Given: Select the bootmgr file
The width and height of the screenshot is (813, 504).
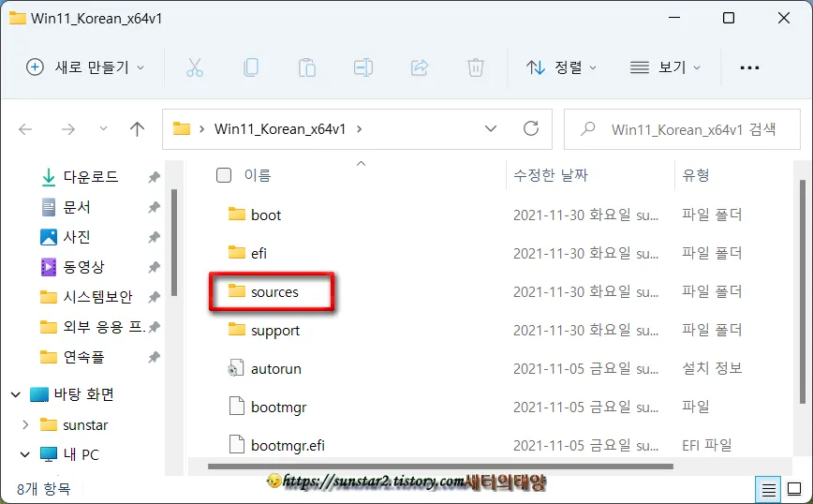Looking at the screenshot, I should [x=279, y=408].
